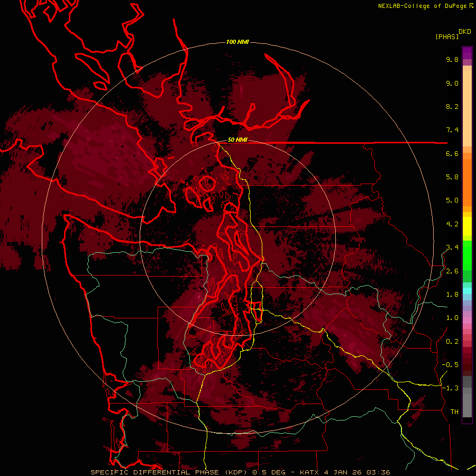Image resolution: width=476 pixels, height=476 pixels.
Task: Select the 1.8 scale value
Action: pos(452,295)
